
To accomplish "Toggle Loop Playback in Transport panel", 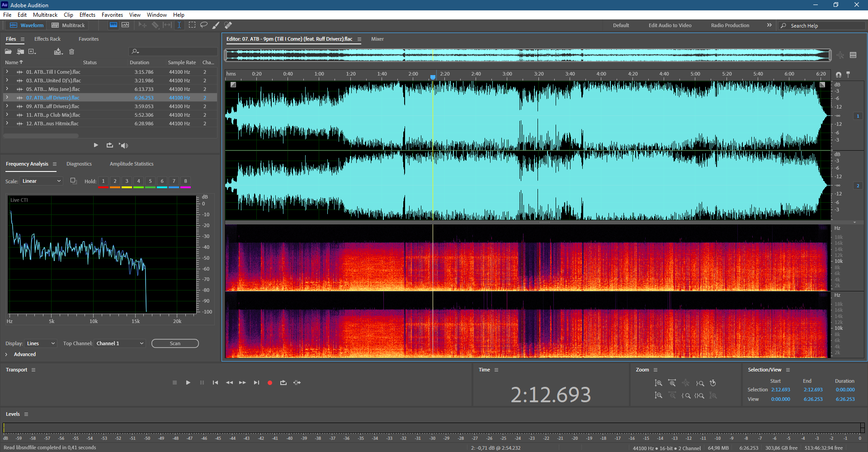I will (x=283, y=383).
